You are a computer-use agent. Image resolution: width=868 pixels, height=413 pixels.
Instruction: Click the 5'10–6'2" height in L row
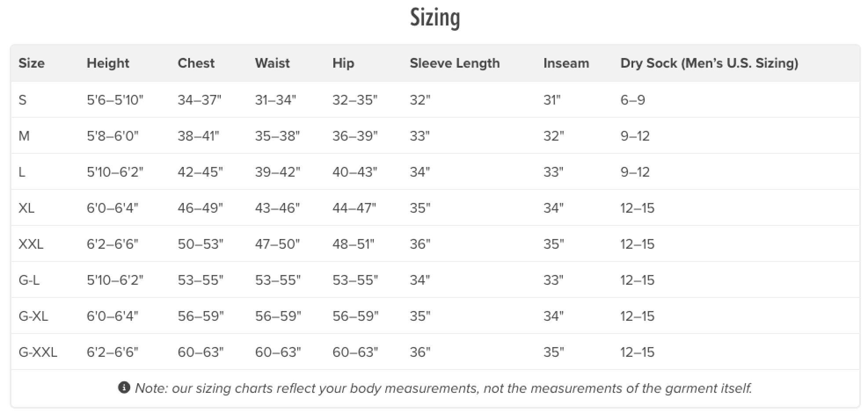coord(115,172)
